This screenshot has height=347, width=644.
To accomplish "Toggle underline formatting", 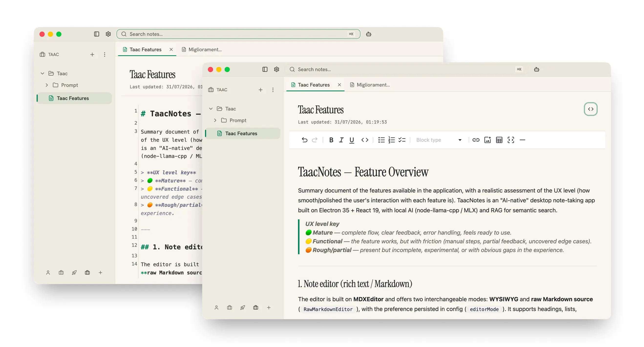I will (351, 140).
